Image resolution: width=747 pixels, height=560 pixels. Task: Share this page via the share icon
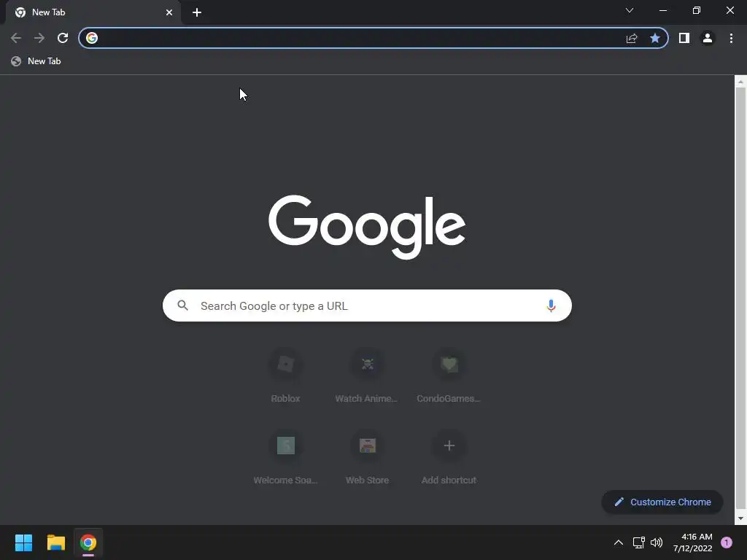coord(632,38)
